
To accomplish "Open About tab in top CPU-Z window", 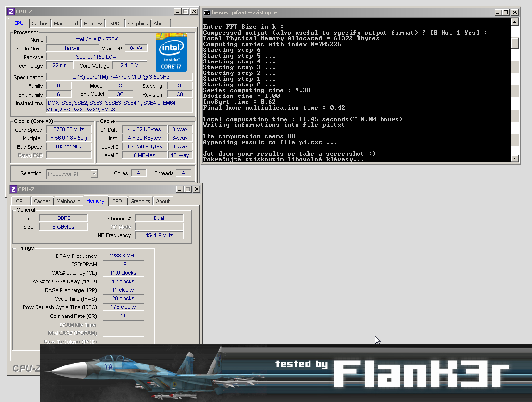I will (160, 24).
